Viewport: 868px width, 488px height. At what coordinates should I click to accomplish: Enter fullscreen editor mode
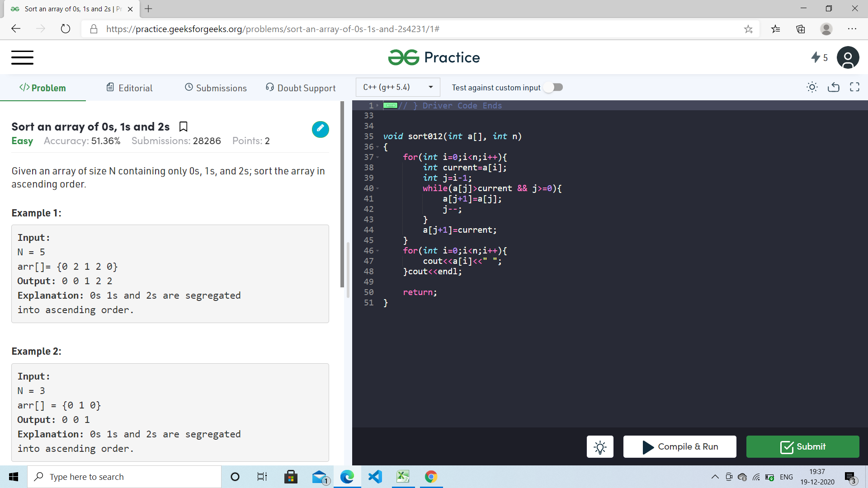(854, 87)
